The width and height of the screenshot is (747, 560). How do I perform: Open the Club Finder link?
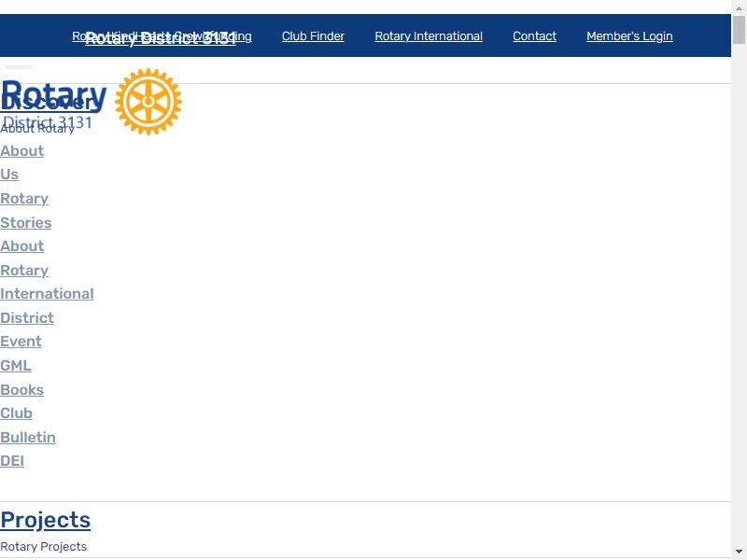click(313, 36)
